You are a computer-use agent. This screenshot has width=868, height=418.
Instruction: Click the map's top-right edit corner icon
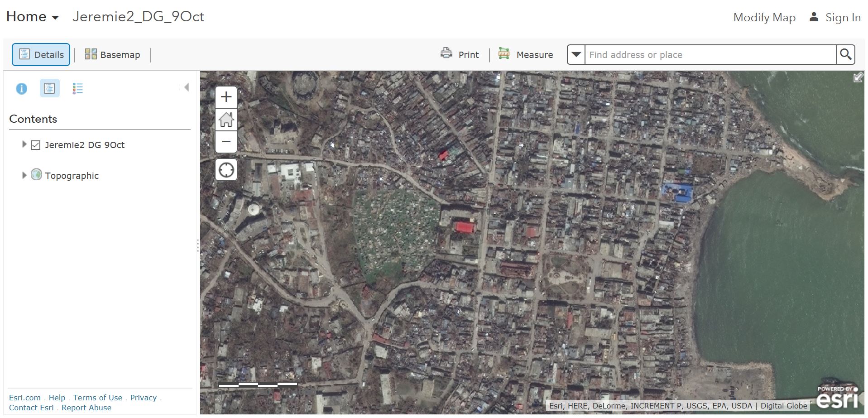[858, 77]
